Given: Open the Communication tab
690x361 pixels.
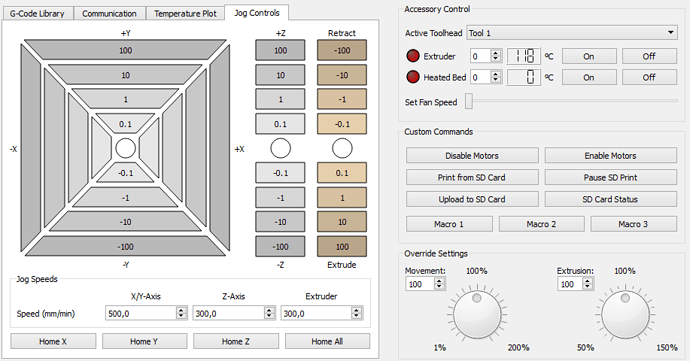Looking at the screenshot, I should coord(109,14).
